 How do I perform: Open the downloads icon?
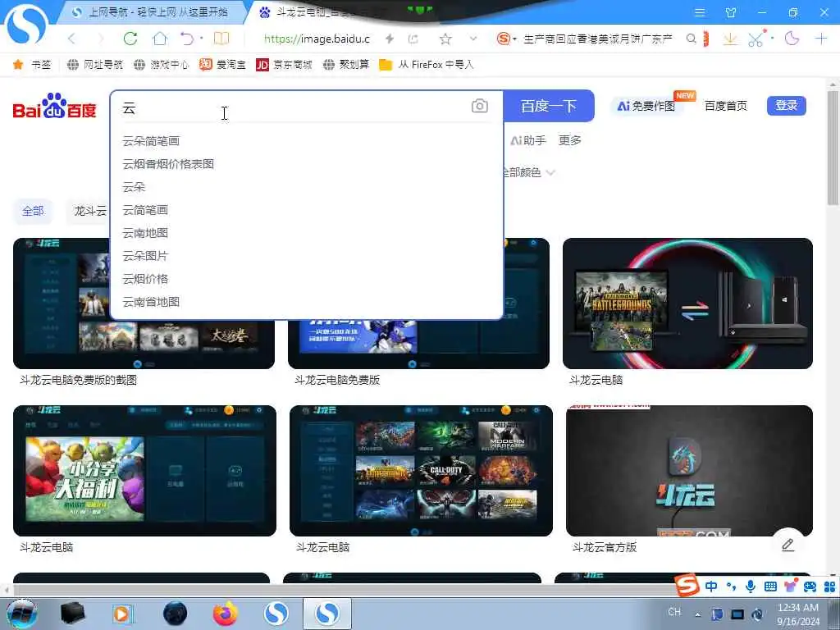click(729, 39)
